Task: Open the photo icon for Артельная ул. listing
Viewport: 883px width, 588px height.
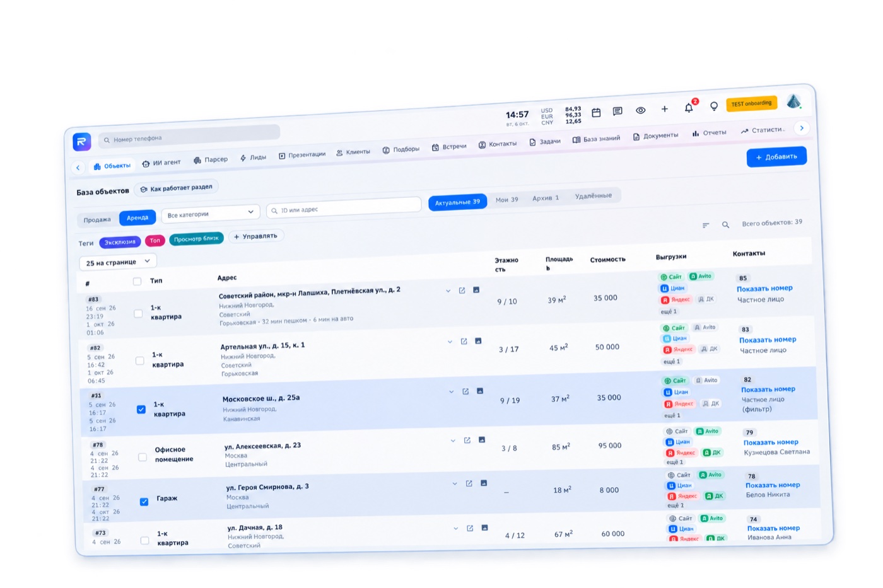Action: 478,341
